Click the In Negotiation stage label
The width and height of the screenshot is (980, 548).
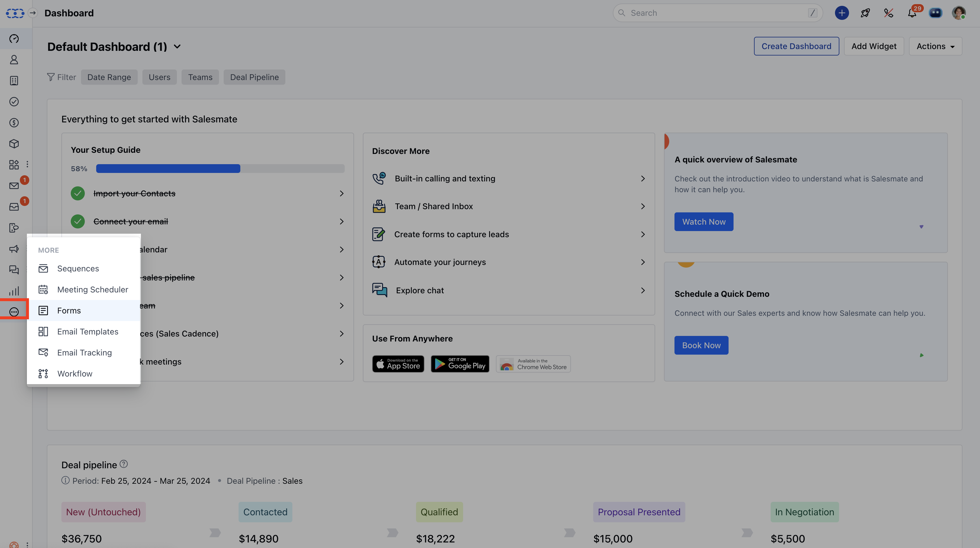point(805,512)
